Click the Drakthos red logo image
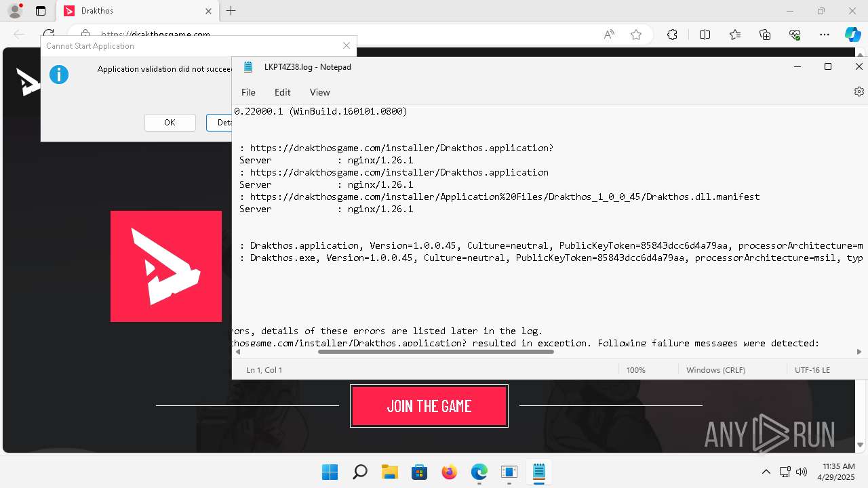 (x=166, y=266)
